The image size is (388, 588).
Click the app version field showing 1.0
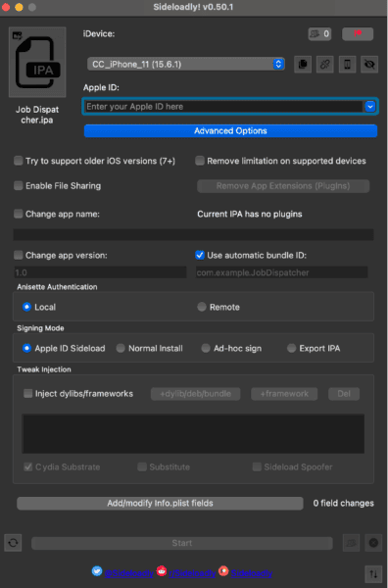pyautogui.click(x=100, y=272)
